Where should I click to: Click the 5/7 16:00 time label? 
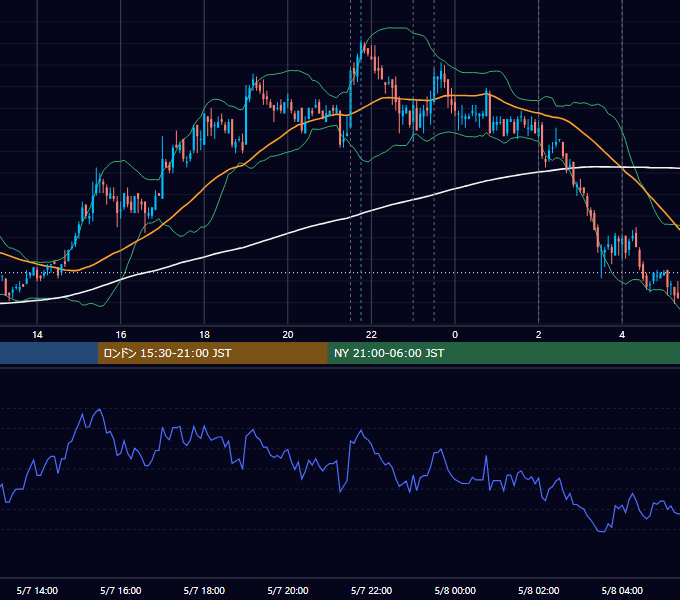(121, 590)
